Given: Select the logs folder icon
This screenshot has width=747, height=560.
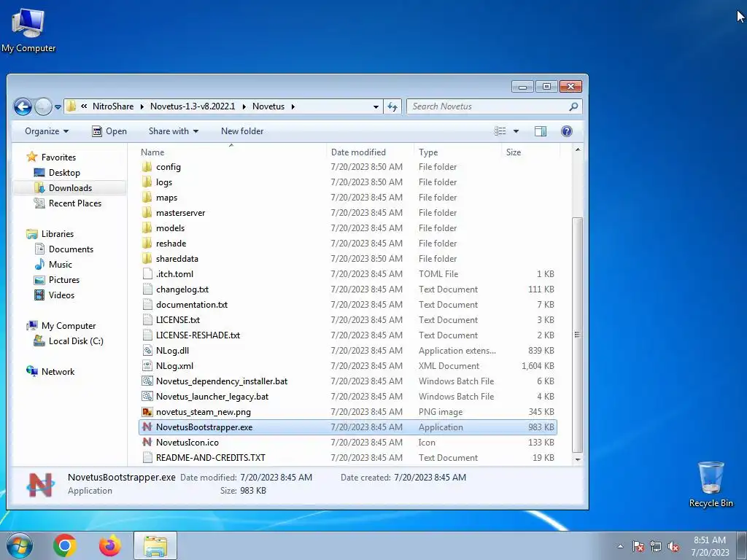Looking at the screenshot, I should [147, 182].
